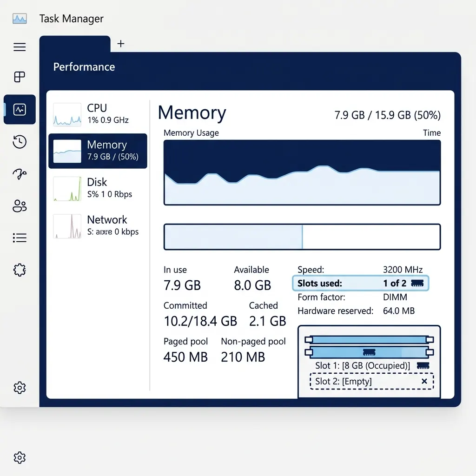Click the 7.9 GB / 15.9 GB (50%) total
476x476 pixels.
pyautogui.click(x=387, y=115)
